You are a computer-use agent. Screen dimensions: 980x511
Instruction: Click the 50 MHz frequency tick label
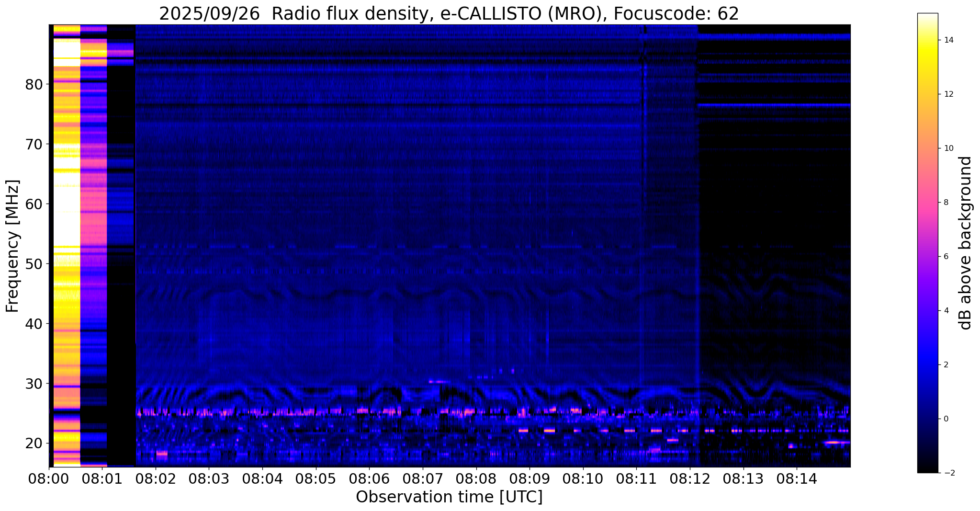click(x=34, y=264)
